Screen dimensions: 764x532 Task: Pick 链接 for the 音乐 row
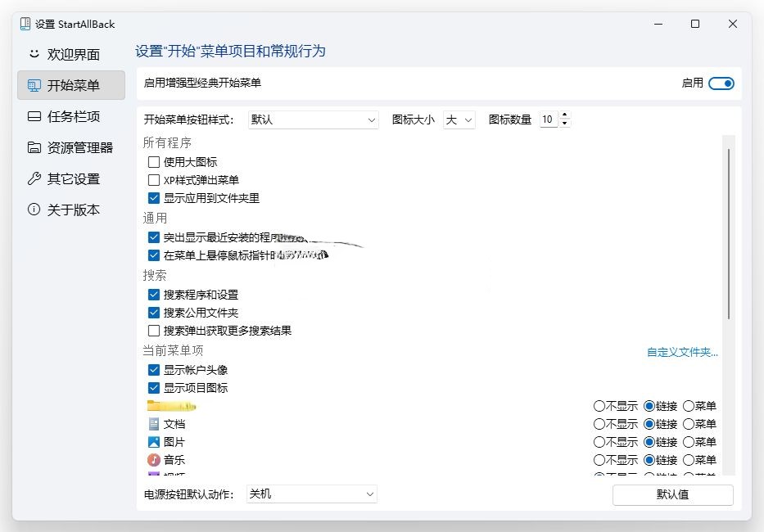pyautogui.click(x=649, y=460)
